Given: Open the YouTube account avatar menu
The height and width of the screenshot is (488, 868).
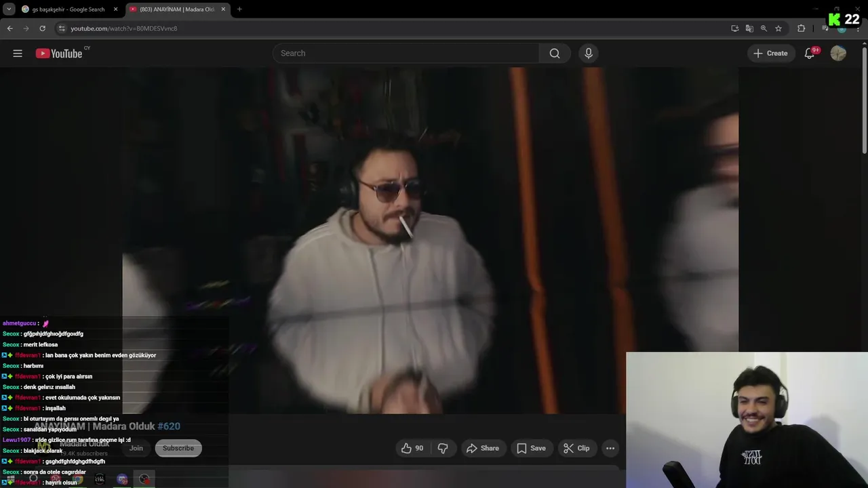Looking at the screenshot, I should [x=838, y=54].
